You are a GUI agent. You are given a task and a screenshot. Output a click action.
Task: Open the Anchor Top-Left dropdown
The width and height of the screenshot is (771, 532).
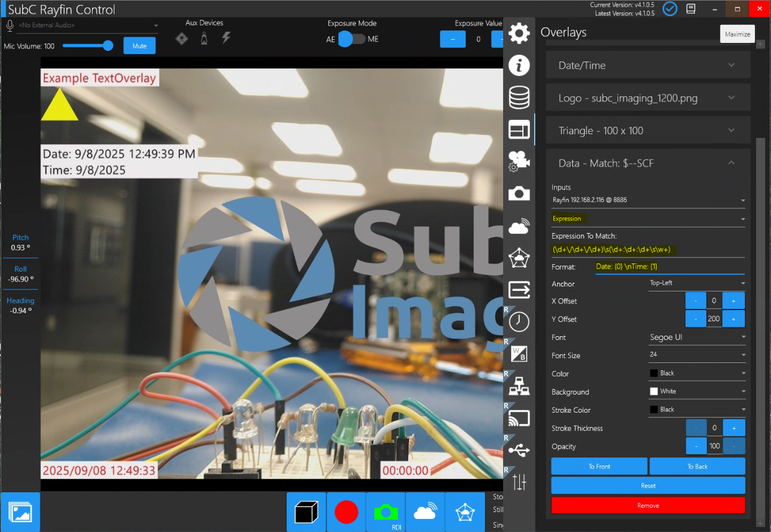(x=695, y=283)
